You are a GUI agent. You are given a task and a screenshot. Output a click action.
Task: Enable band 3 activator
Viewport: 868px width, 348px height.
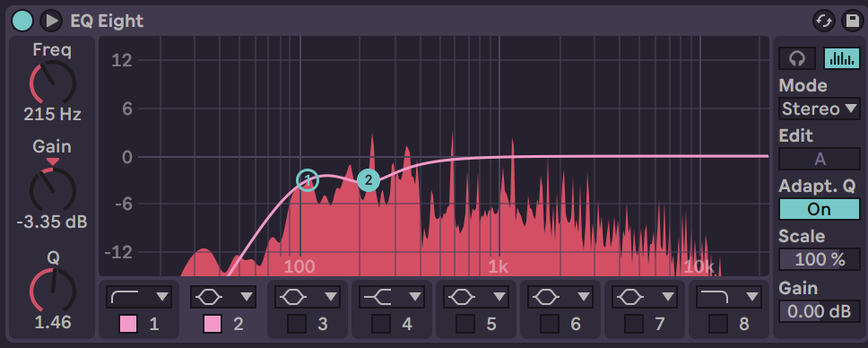(297, 324)
